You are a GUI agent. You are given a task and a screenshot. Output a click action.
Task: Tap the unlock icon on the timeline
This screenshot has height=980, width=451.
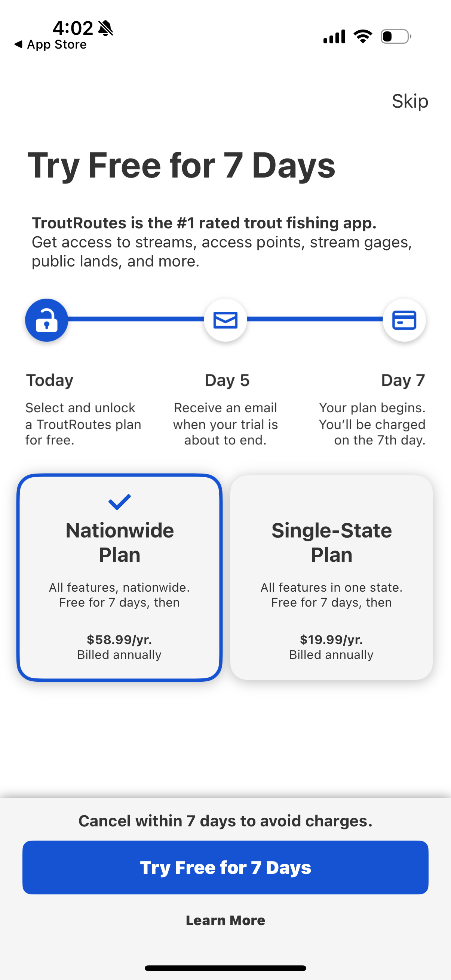[x=46, y=320]
